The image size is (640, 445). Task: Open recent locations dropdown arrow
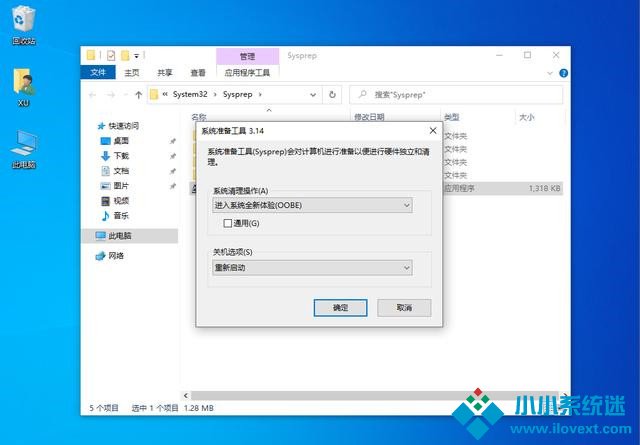(x=126, y=95)
